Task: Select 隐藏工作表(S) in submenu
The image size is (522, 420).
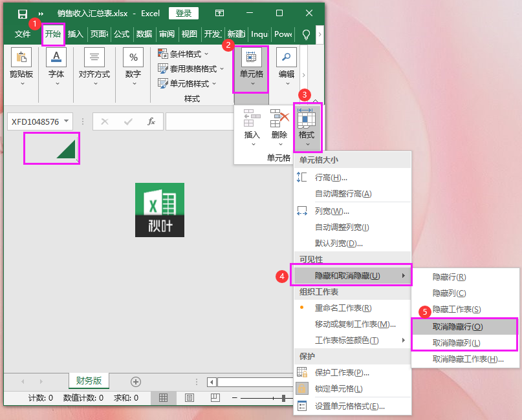Action: coord(465,310)
